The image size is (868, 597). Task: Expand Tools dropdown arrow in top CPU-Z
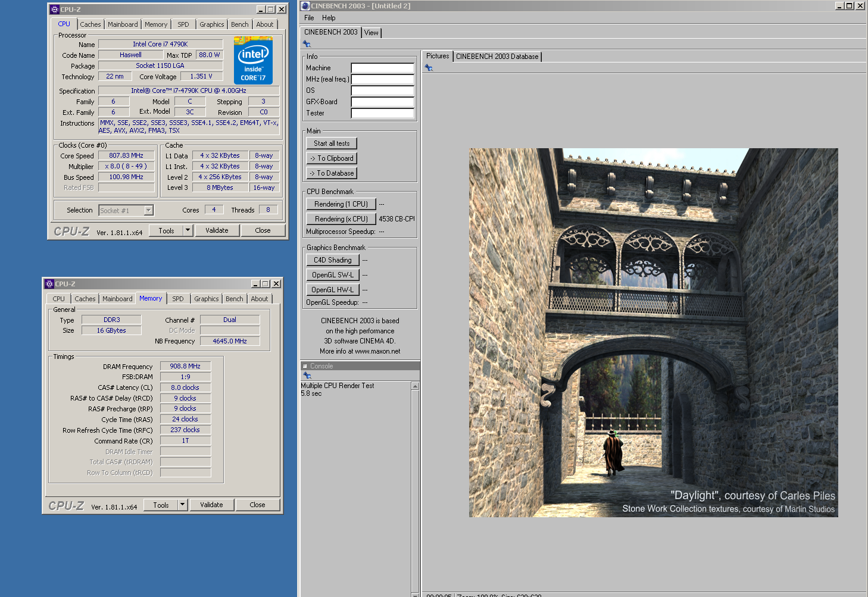click(x=188, y=230)
